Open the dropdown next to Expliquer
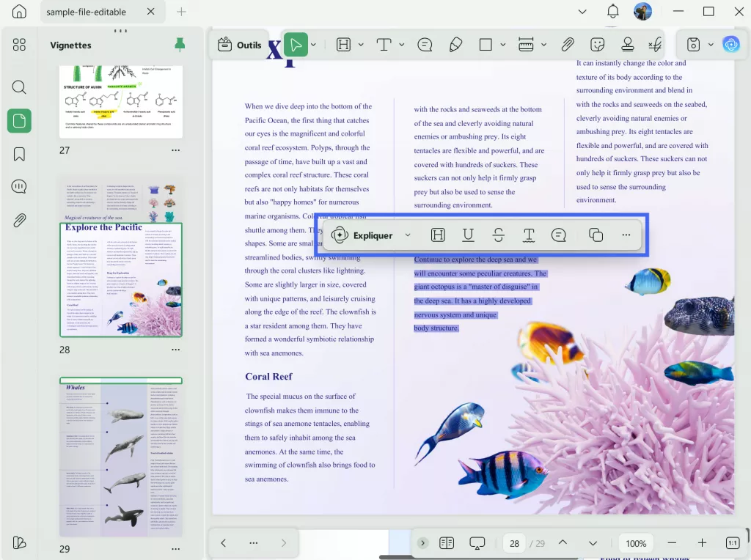751x560 pixels. click(x=409, y=235)
